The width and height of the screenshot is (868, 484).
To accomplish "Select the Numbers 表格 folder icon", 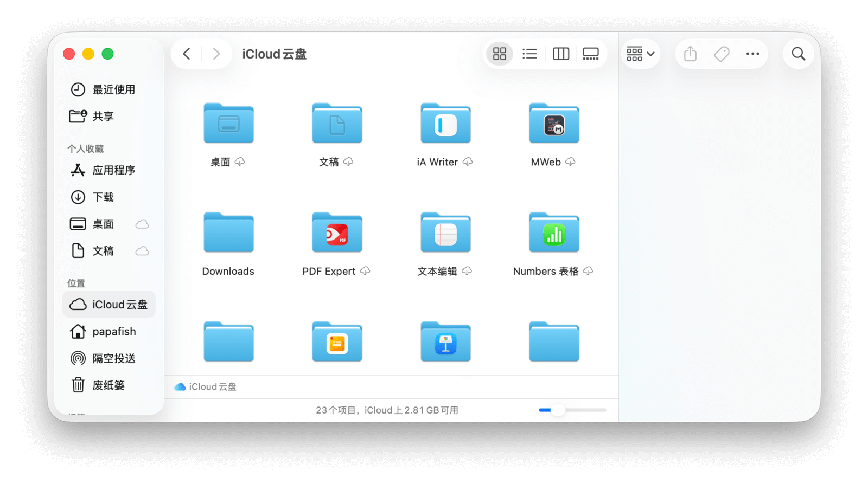I will tap(554, 233).
